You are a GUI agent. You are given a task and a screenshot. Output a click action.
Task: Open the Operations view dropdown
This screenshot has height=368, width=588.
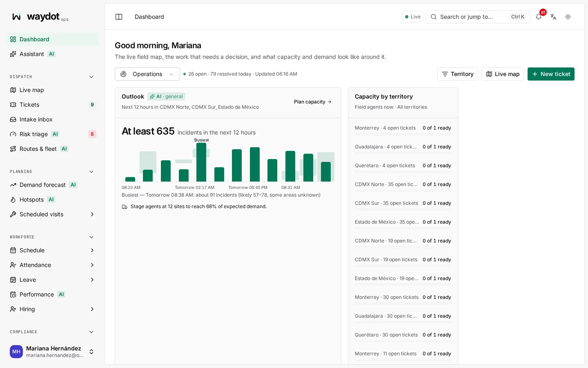click(x=147, y=74)
